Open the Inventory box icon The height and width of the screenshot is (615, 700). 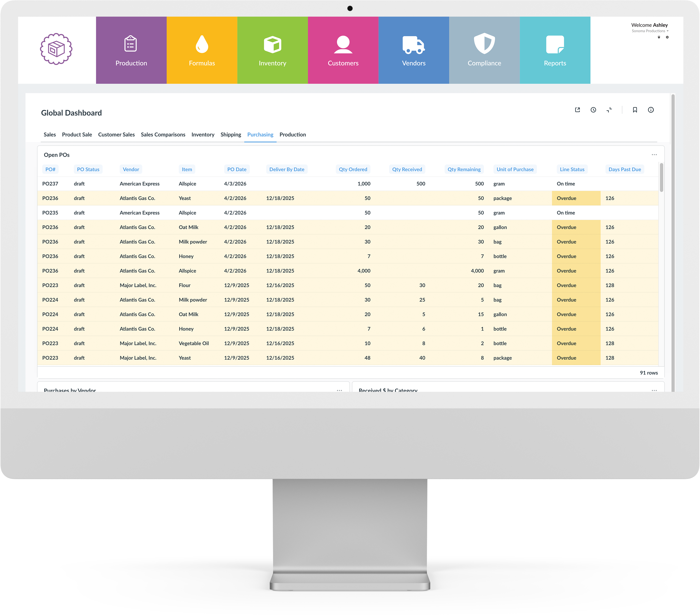coord(273,44)
